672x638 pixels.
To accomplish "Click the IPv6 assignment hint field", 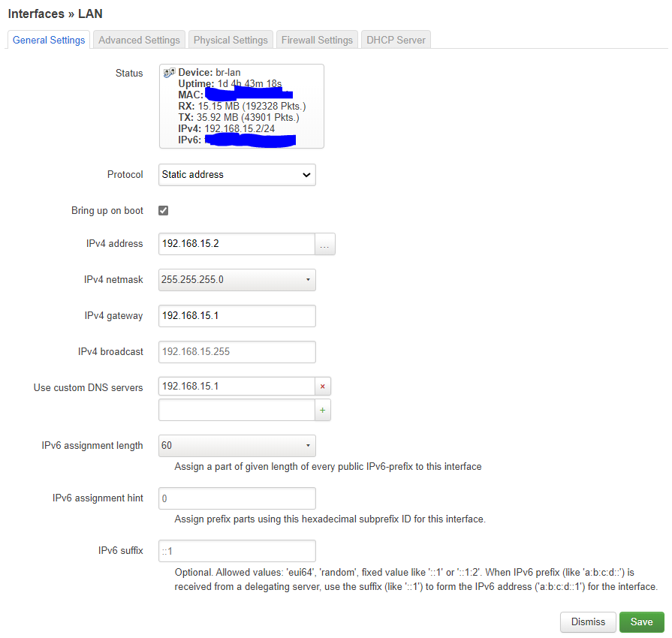I will pyautogui.click(x=237, y=498).
